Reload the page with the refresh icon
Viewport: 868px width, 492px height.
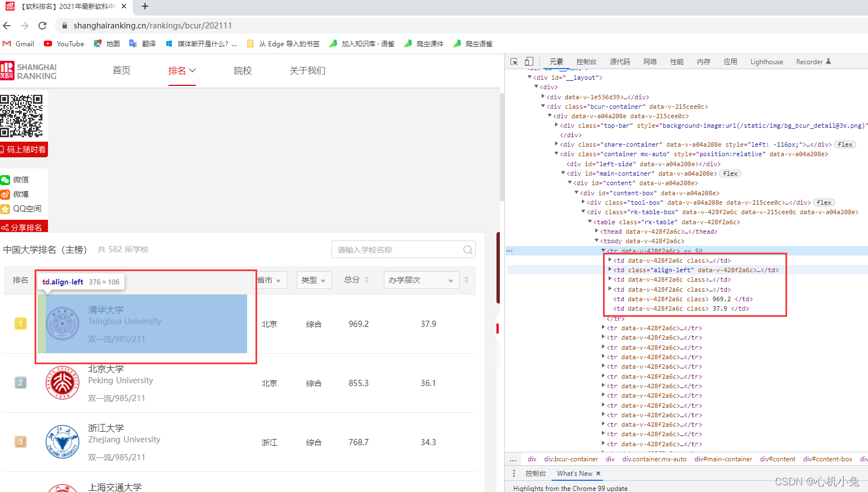[42, 26]
